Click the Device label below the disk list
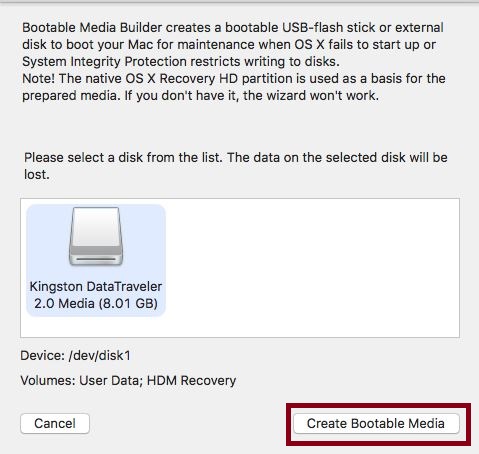 pos(43,356)
